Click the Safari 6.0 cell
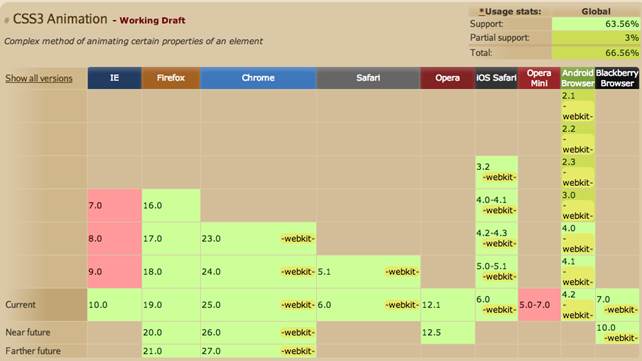Screen dimensions: 642x361 click(368, 305)
